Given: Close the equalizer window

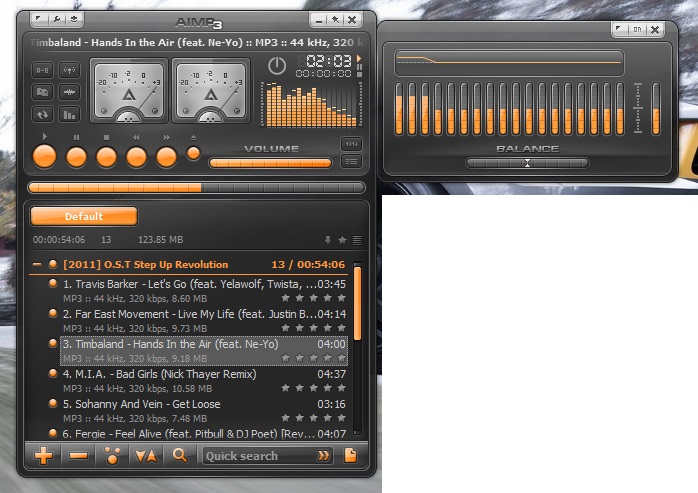Looking at the screenshot, I should 655,29.
